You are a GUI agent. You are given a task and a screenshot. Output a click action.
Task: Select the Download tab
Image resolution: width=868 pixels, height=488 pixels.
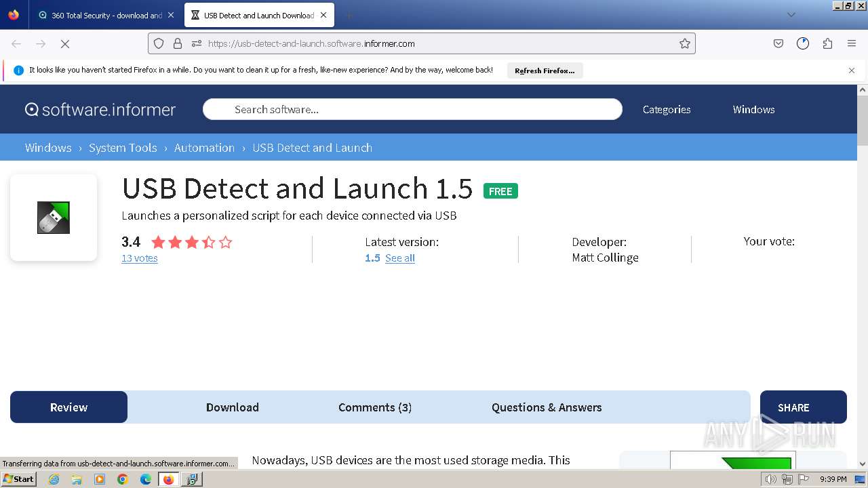(x=233, y=407)
